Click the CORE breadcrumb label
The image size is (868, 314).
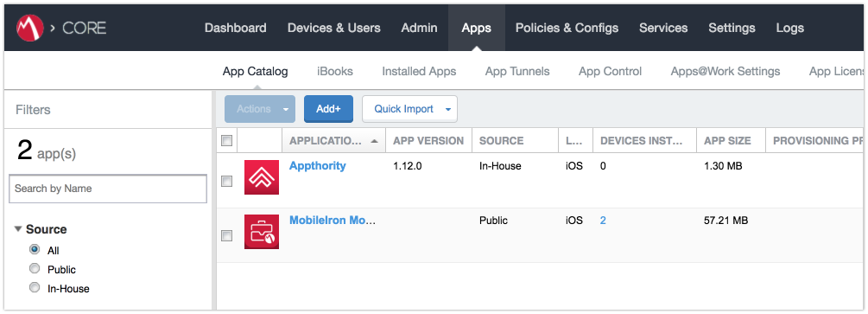click(x=84, y=28)
